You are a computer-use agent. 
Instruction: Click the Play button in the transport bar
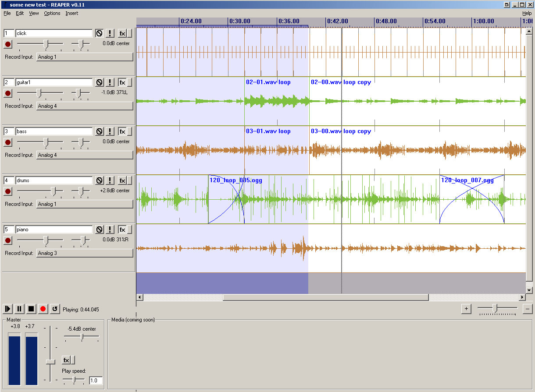pyautogui.click(x=7, y=309)
